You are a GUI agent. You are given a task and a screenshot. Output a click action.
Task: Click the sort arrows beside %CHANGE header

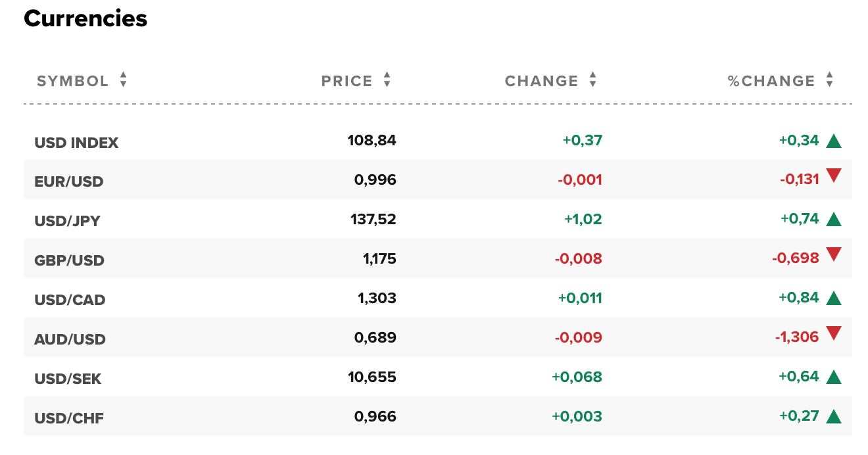(x=829, y=80)
